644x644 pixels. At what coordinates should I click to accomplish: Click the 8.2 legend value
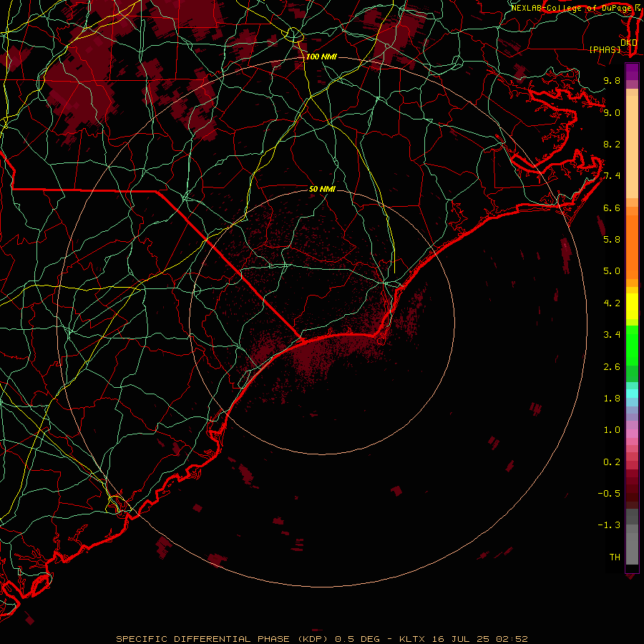612,144
